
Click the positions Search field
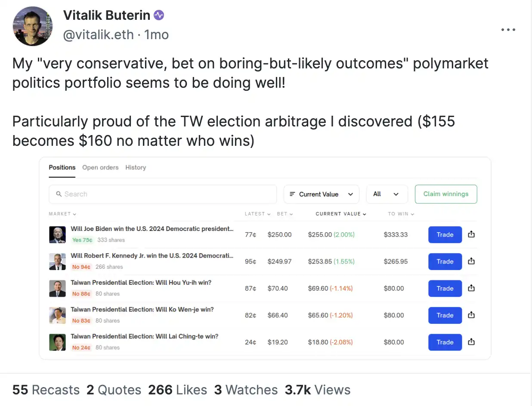click(x=163, y=194)
